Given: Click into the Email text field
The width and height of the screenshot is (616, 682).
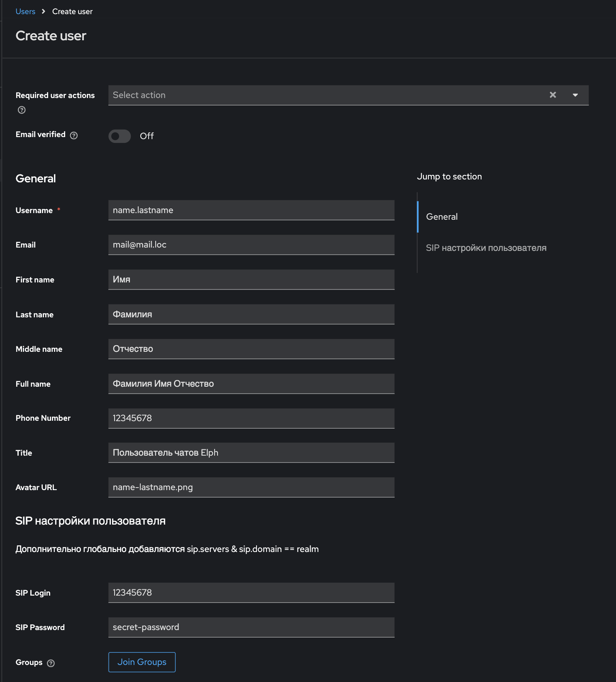Looking at the screenshot, I should tap(251, 245).
